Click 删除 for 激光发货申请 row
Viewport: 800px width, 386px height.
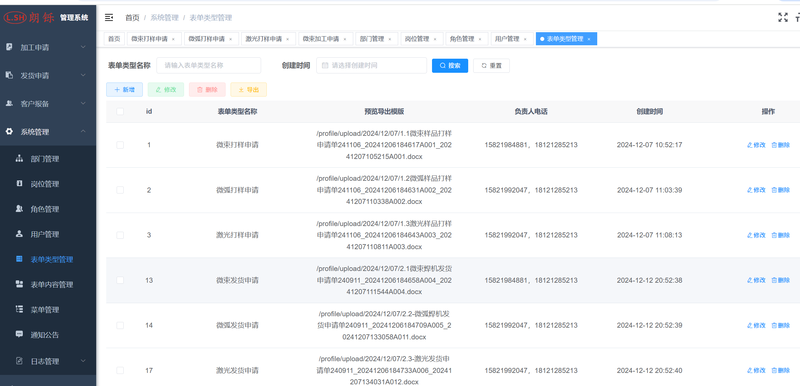(781, 370)
